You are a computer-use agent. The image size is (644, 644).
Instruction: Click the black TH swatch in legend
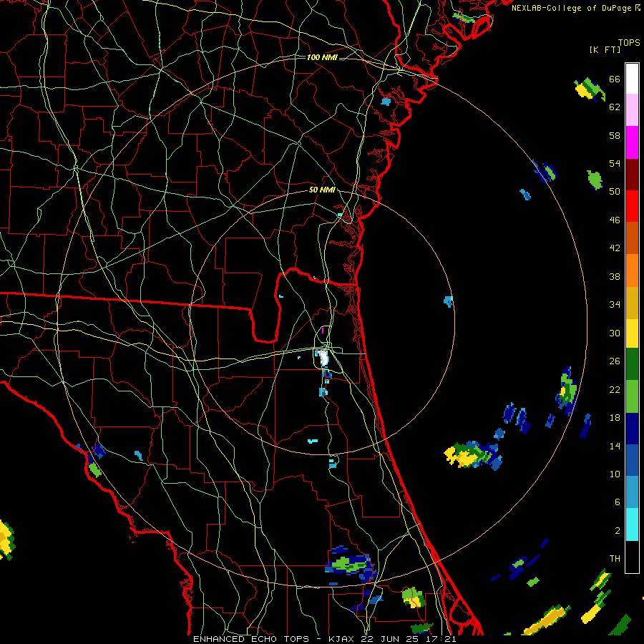coord(632,557)
